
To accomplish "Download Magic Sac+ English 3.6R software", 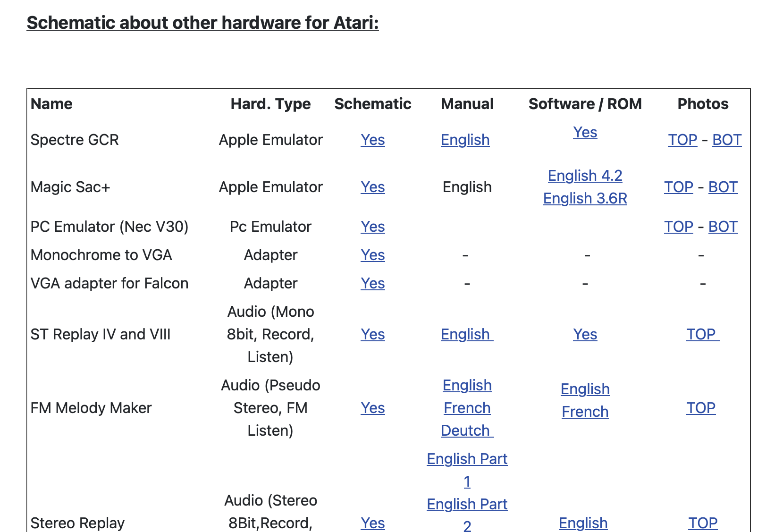I will click(585, 198).
